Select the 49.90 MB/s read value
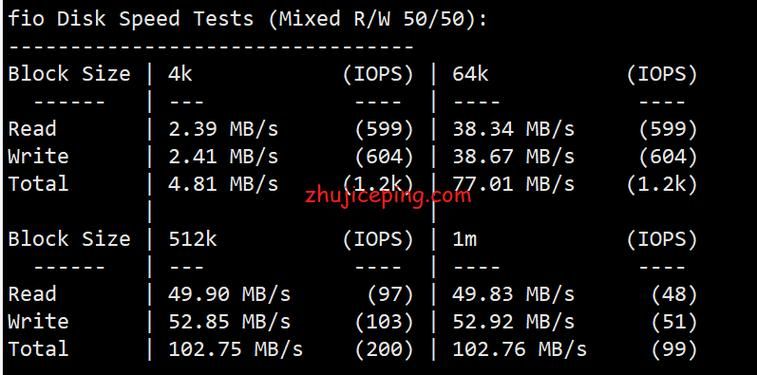Image resolution: width=757 pixels, height=375 pixels. coord(230,294)
